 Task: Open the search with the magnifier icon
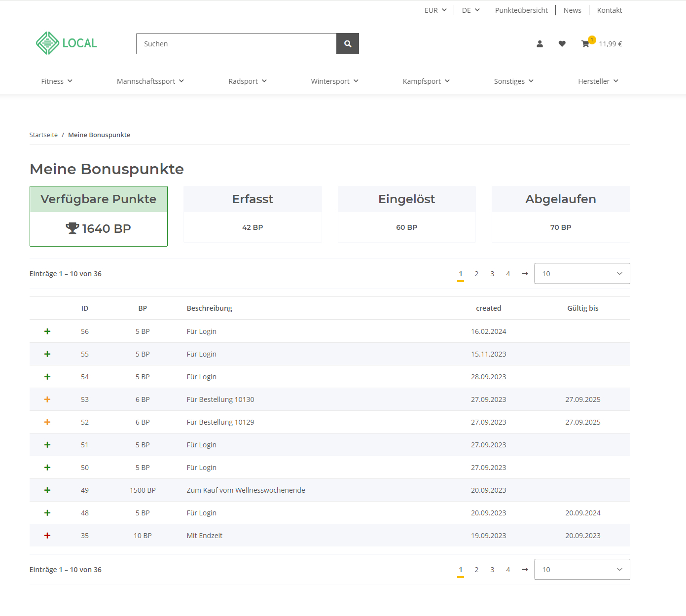pyautogui.click(x=347, y=43)
